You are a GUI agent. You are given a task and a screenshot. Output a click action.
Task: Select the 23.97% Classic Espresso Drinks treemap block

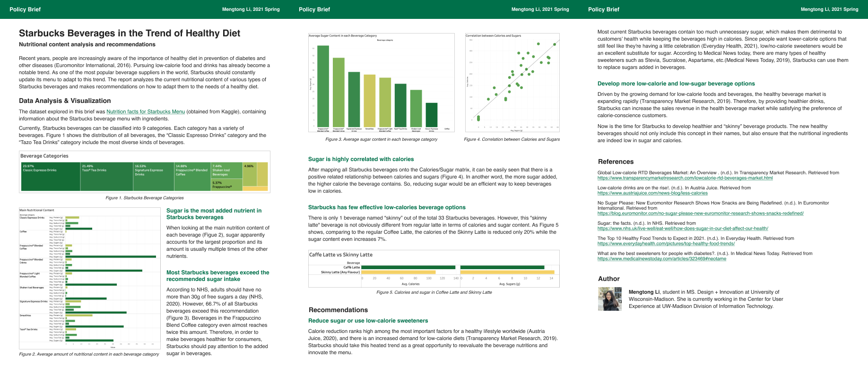tap(51, 177)
